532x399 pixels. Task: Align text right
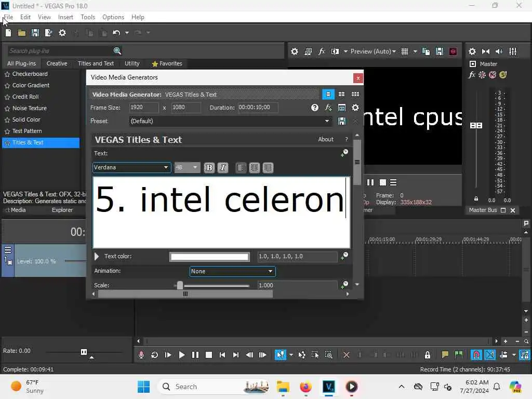(268, 168)
